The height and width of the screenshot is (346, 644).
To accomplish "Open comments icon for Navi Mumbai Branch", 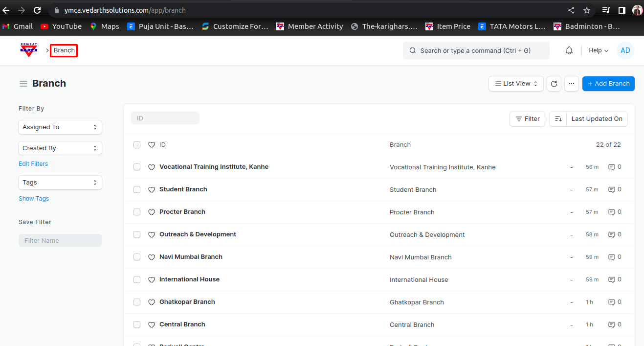I will point(611,257).
